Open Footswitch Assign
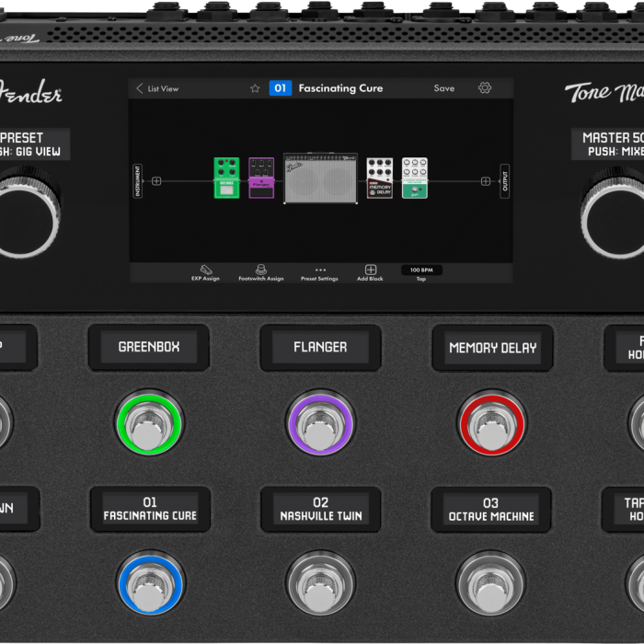 [x=260, y=273]
